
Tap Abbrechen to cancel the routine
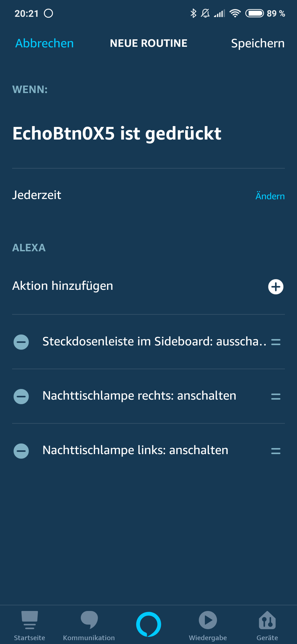pos(45,43)
